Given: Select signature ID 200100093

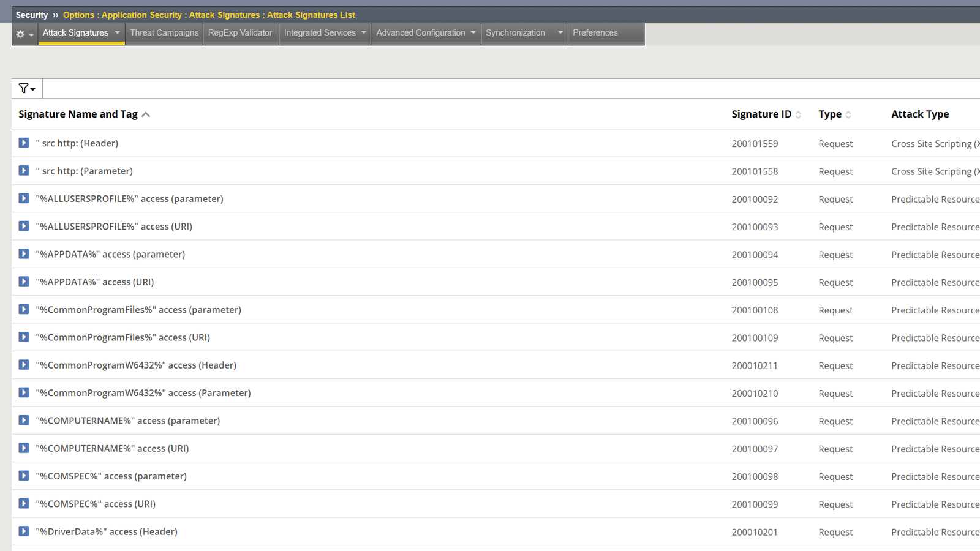Looking at the screenshot, I should pyautogui.click(x=755, y=227).
